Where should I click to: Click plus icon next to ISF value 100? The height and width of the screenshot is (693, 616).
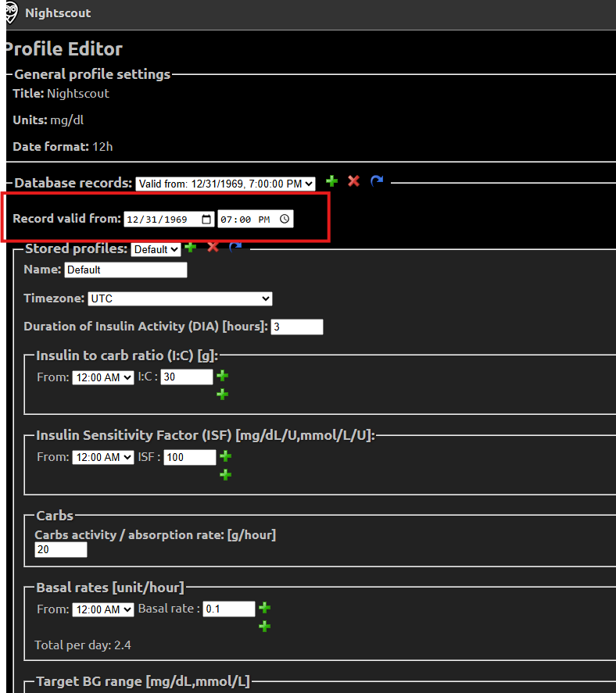tap(225, 456)
